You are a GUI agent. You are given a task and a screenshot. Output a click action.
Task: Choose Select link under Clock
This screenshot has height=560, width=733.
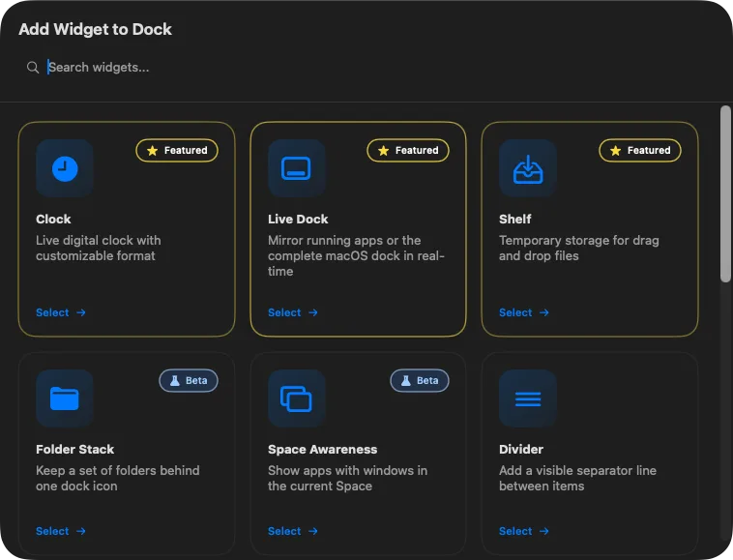[61, 312]
